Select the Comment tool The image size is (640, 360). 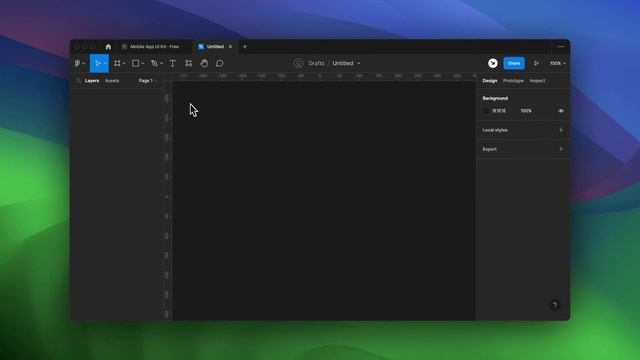220,63
